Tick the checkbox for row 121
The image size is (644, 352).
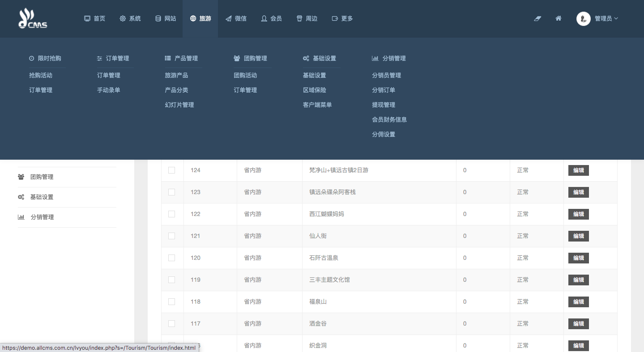click(x=171, y=236)
